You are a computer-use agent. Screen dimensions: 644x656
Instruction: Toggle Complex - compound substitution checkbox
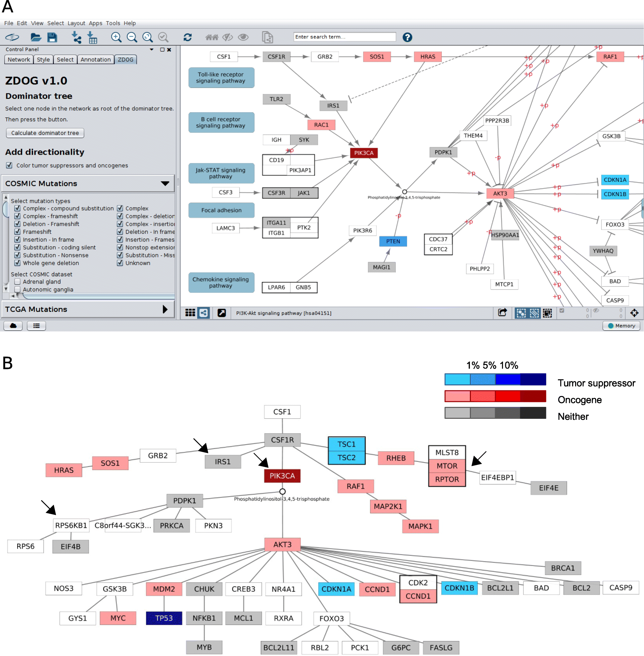pyautogui.click(x=18, y=208)
